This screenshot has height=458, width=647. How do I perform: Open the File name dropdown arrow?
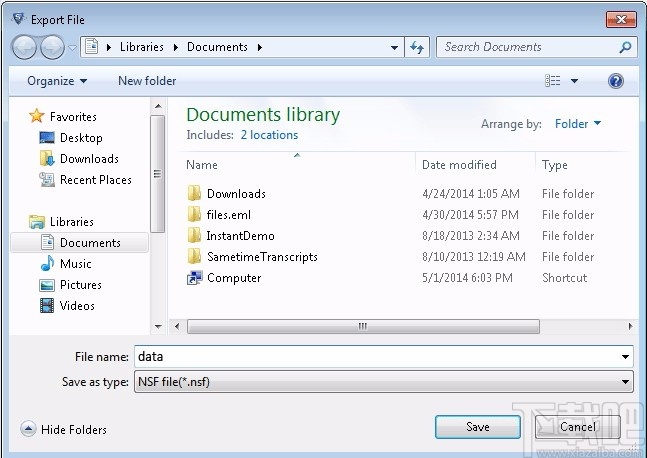[626, 356]
